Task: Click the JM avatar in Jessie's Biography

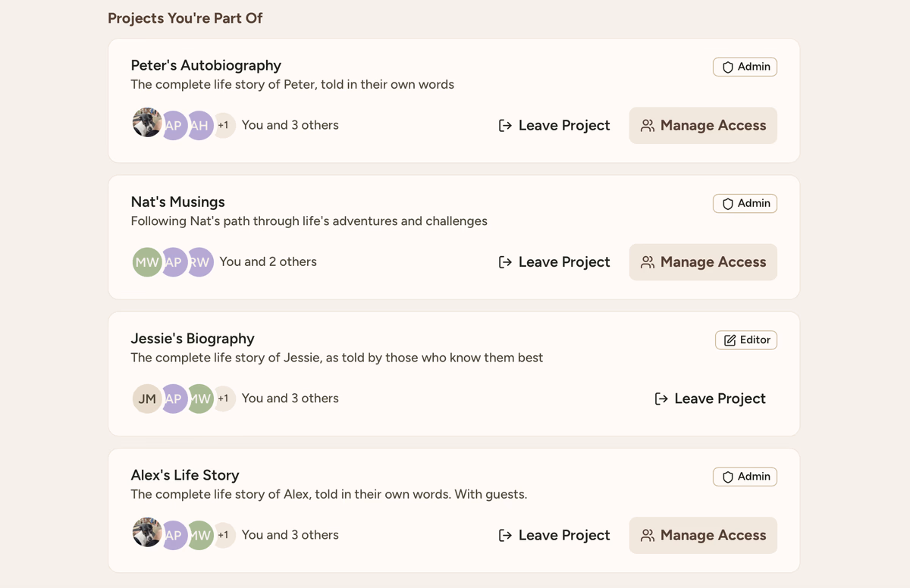Action: coord(146,399)
